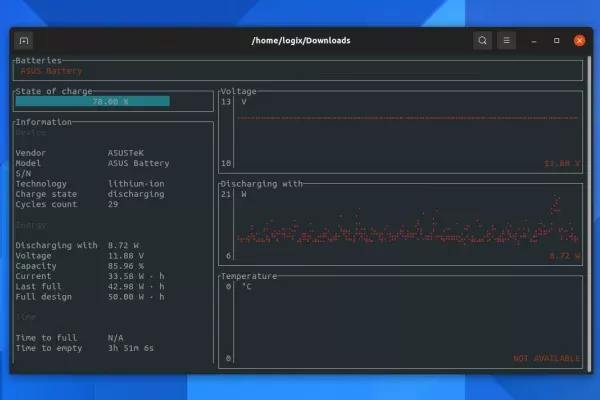Click the Information panel title
The width and height of the screenshot is (600, 400).
44,122
